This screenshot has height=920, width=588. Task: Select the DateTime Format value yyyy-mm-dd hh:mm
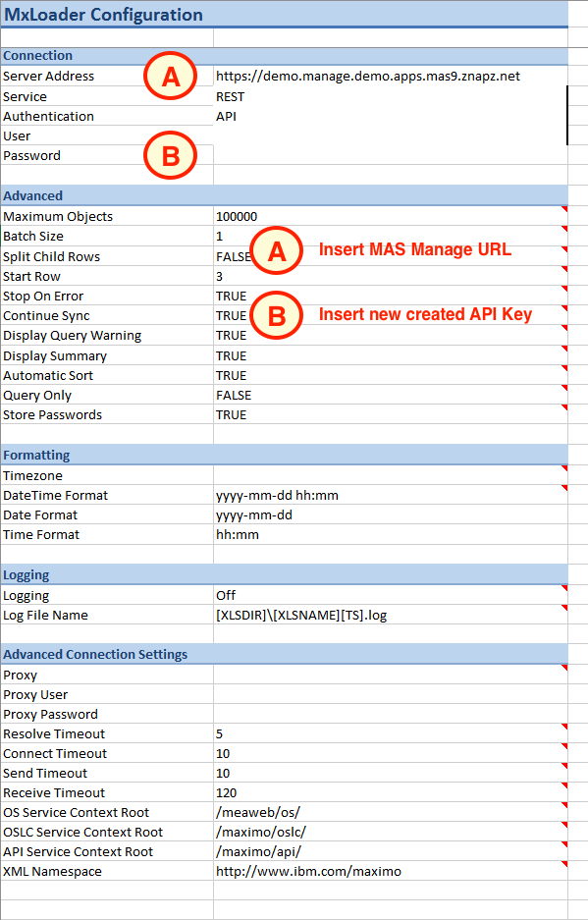391,495
